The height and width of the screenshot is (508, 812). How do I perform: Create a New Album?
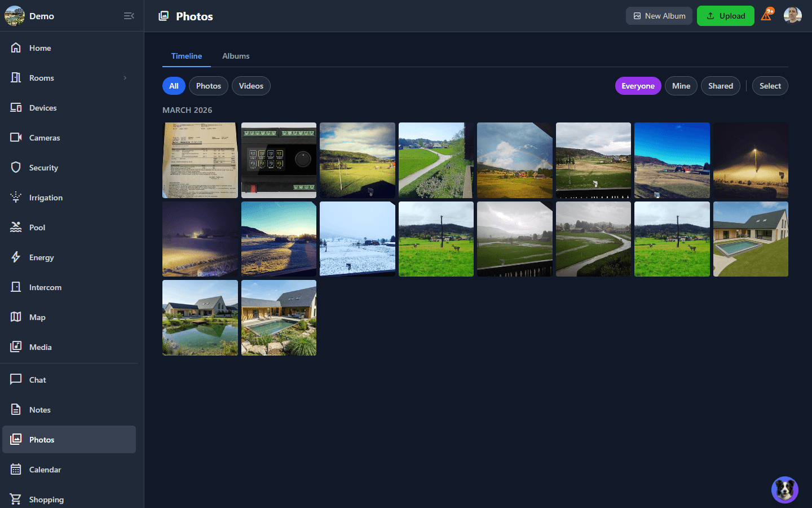[659, 15]
